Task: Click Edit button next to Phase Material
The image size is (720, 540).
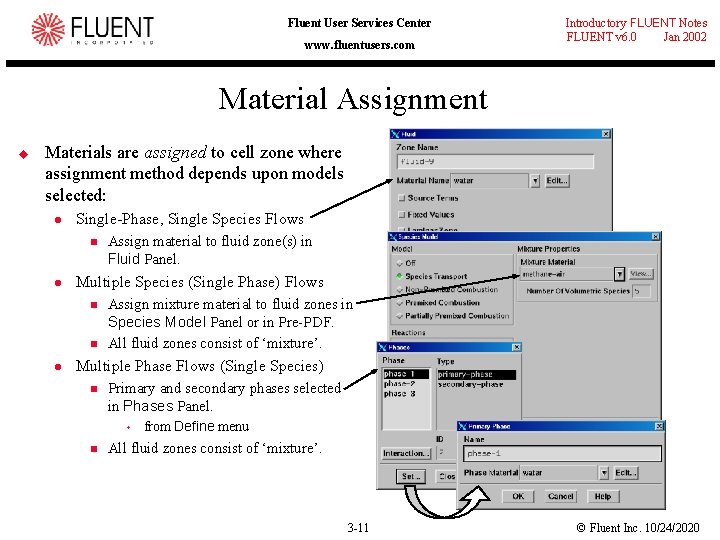Action: [626, 472]
